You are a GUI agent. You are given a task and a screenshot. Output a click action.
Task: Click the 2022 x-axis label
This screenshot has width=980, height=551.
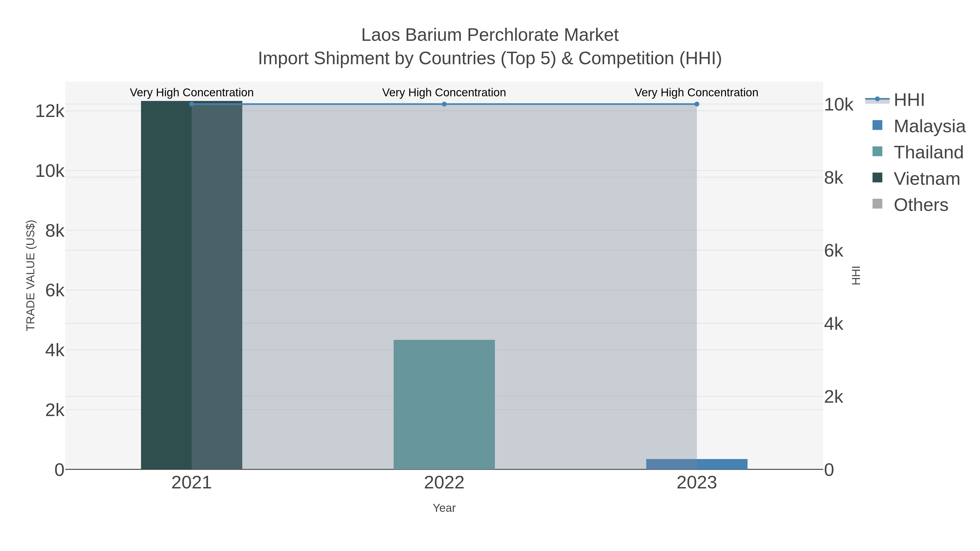(x=444, y=483)
